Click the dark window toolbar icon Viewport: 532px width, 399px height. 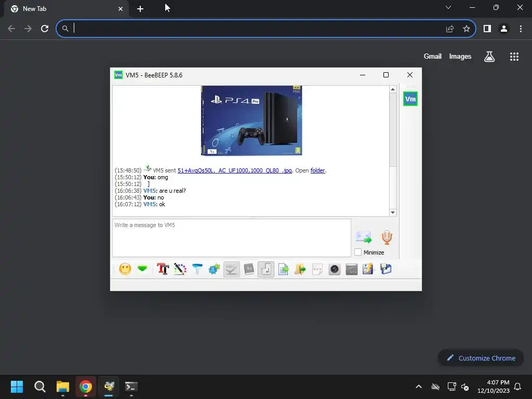pyautogui.click(x=352, y=269)
